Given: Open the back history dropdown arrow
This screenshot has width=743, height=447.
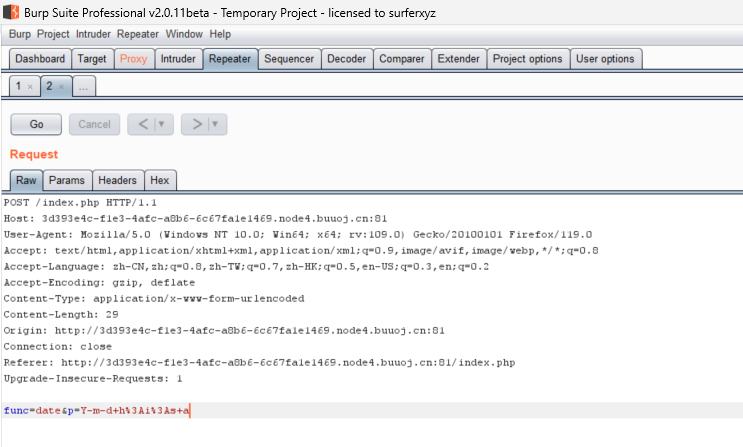Looking at the screenshot, I should (162, 125).
